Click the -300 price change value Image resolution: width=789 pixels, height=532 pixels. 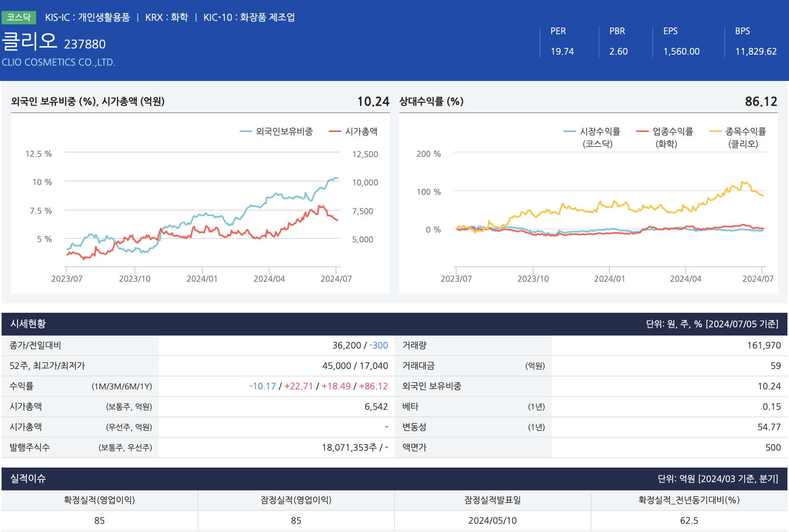point(378,345)
